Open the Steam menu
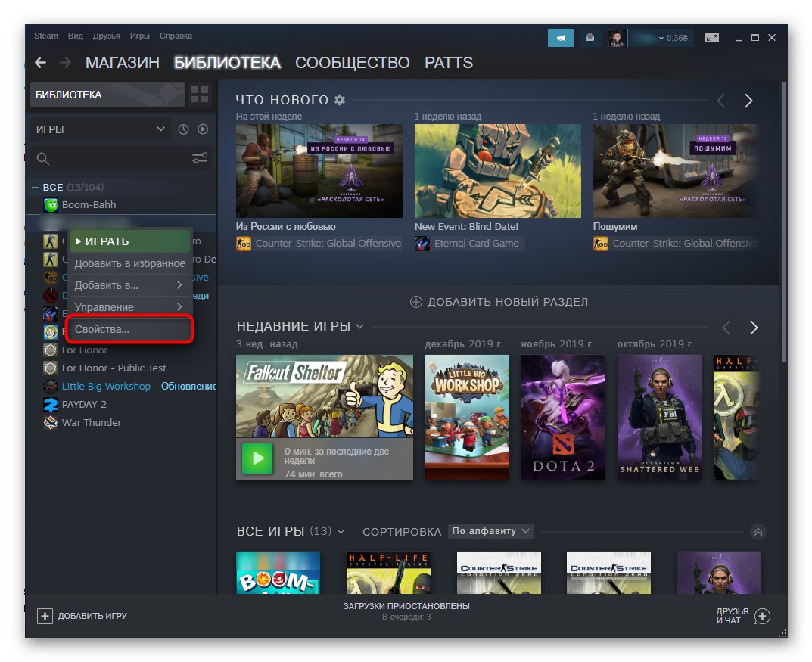This screenshot has width=812, height=662. point(46,36)
